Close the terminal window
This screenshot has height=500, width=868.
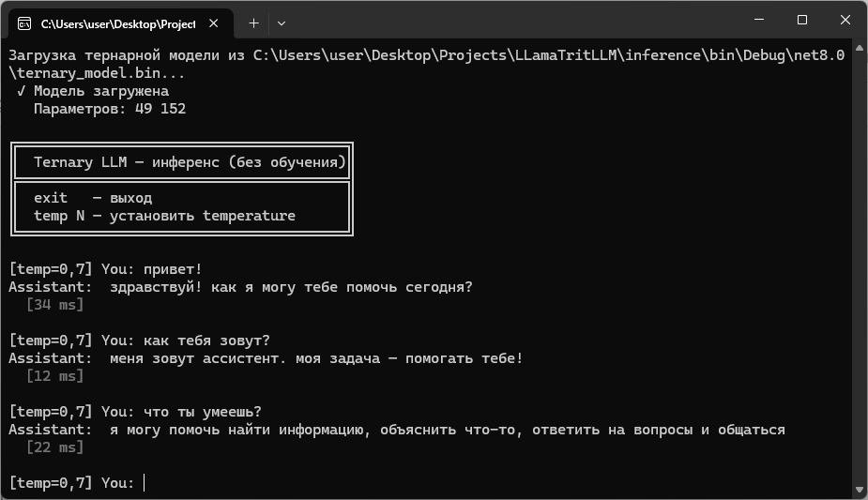[845, 20]
